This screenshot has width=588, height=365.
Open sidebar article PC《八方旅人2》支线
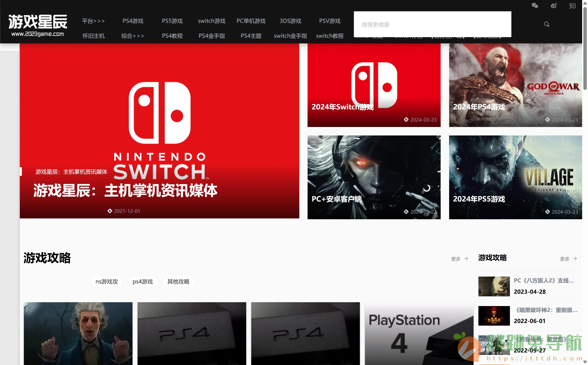[x=544, y=280]
